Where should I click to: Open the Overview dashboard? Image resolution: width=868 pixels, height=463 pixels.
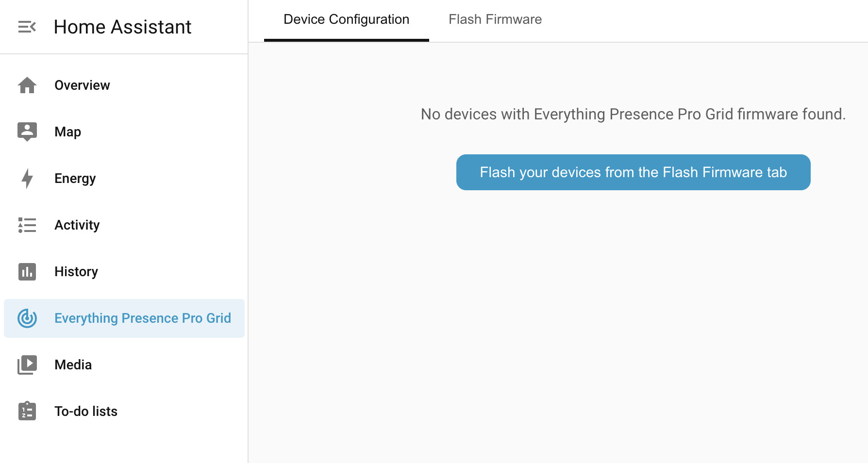click(x=82, y=85)
